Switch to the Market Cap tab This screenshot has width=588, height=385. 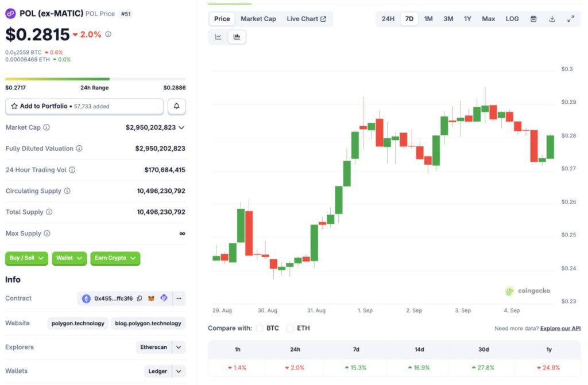click(258, 19)
